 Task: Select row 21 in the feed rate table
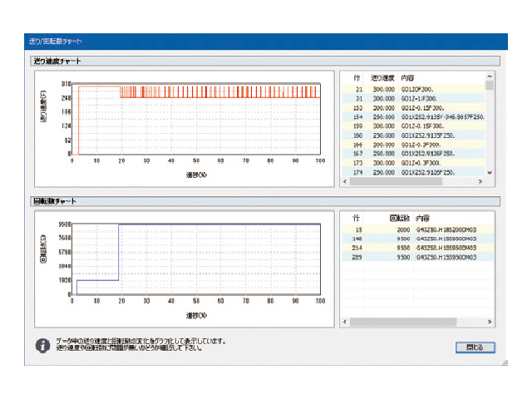pyautogui.click(x=413, y=89)
